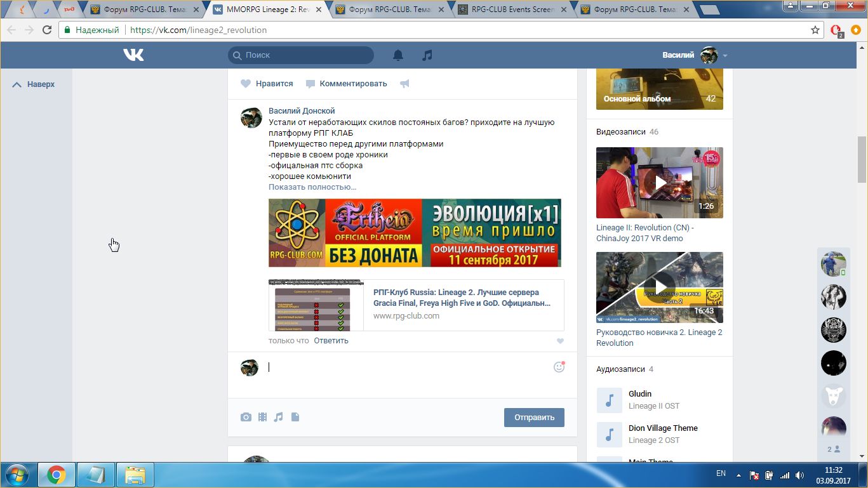This screenshot has height=488, width=868.
Task: Click the Комментировать button
Action: pyautogui.click(x=347, y=83)
